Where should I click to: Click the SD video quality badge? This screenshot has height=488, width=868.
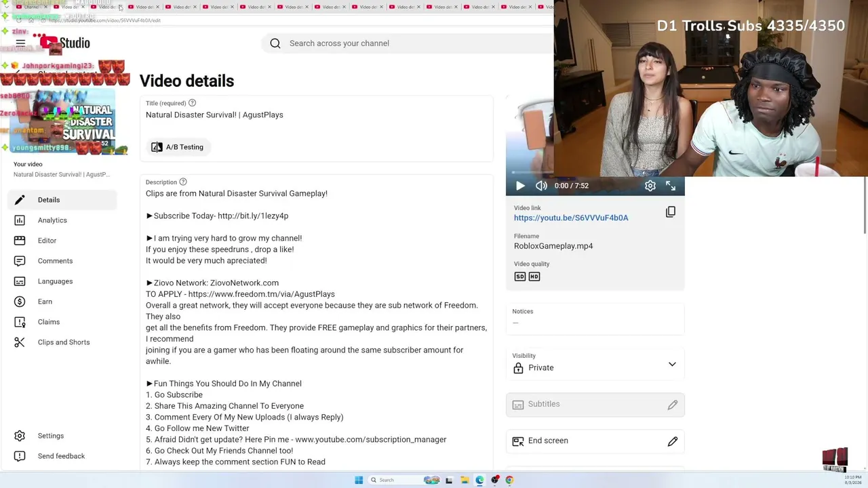(x=520, y=277)
